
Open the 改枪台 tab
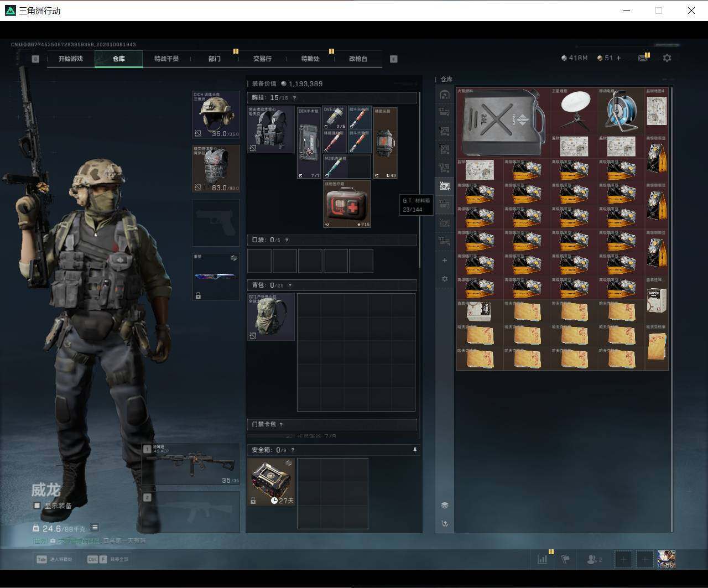pos(358,59)
